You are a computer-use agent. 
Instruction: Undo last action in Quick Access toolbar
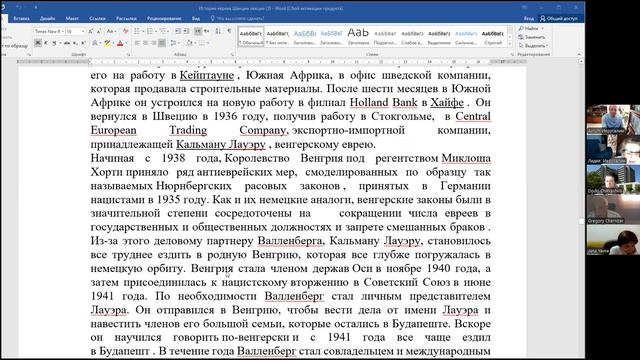[x=19, y=7]
